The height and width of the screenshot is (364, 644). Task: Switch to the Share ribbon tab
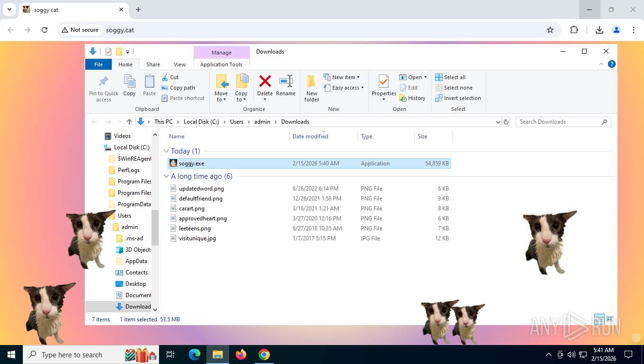point(153,64)
